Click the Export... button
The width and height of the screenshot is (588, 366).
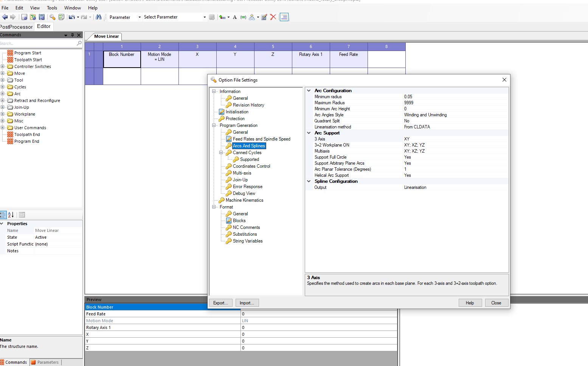tap(220, 303)
